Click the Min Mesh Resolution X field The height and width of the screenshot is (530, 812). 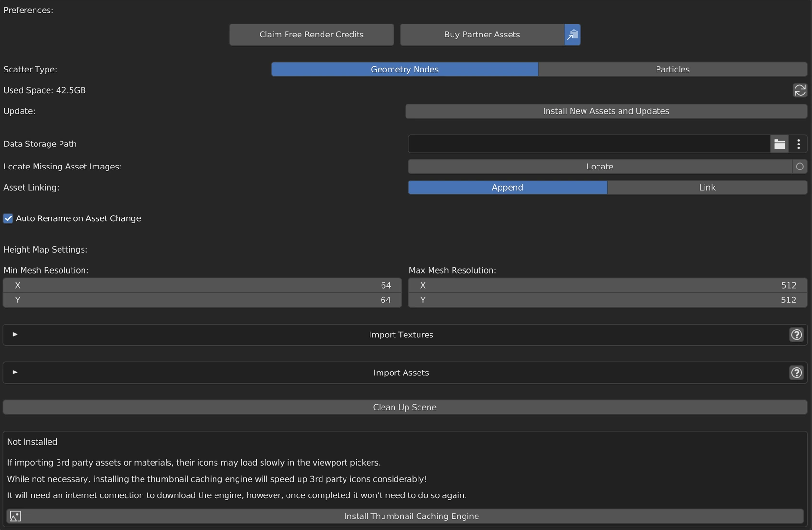pos(202,285)
